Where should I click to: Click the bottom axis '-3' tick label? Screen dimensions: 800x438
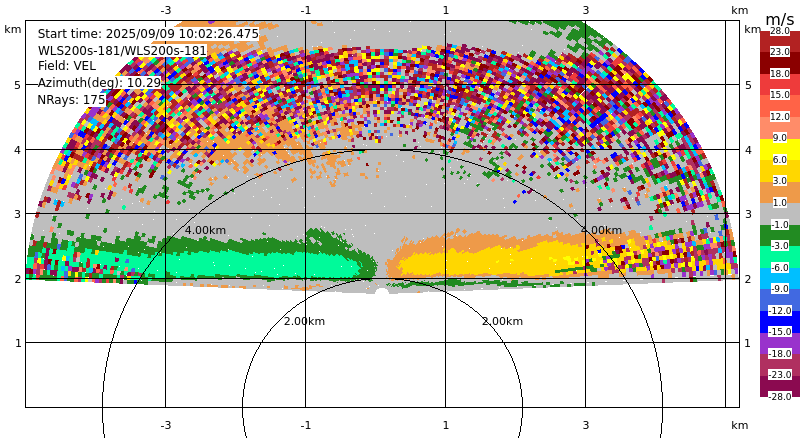click(x=165, y=425)
